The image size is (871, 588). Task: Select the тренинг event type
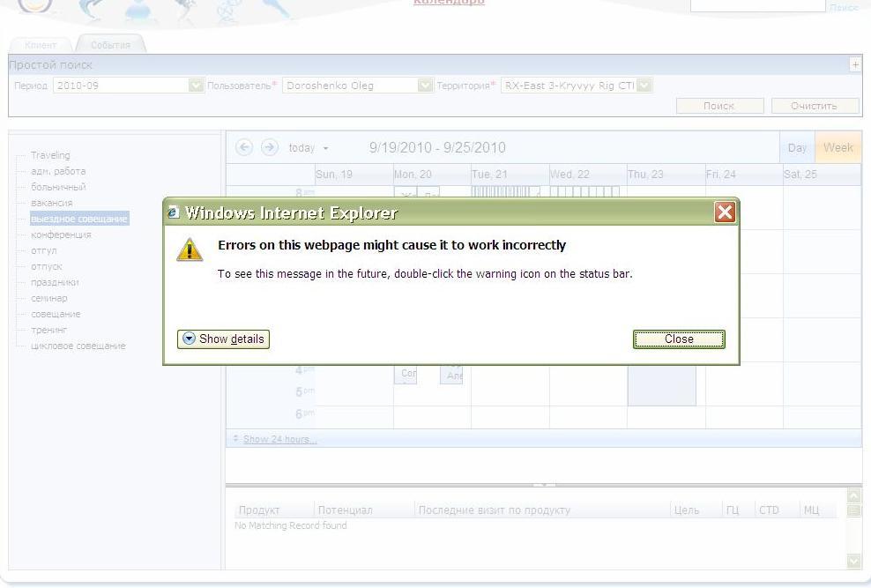[48, 330]
